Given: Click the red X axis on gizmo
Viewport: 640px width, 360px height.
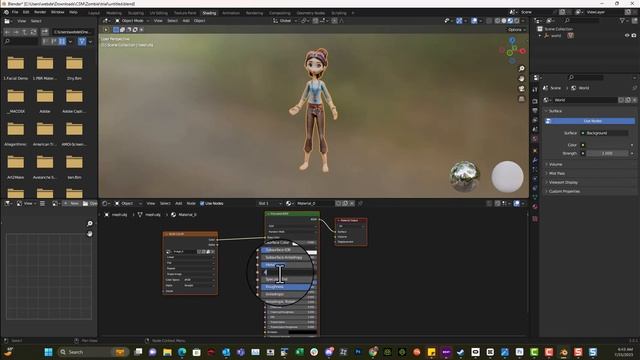Looking at the screenshot, I should 522,51.
